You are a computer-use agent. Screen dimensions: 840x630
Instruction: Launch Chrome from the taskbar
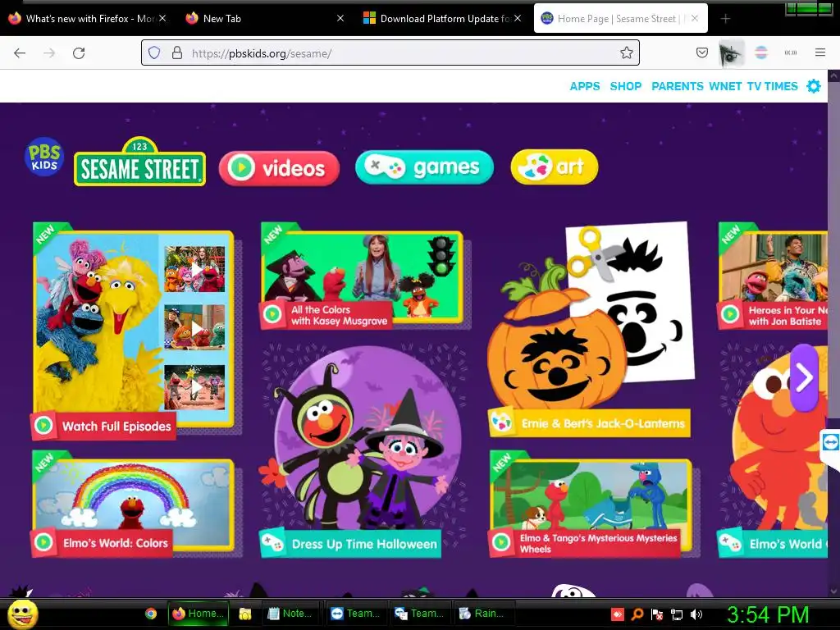pyautogui.click(x=151, y=614)
